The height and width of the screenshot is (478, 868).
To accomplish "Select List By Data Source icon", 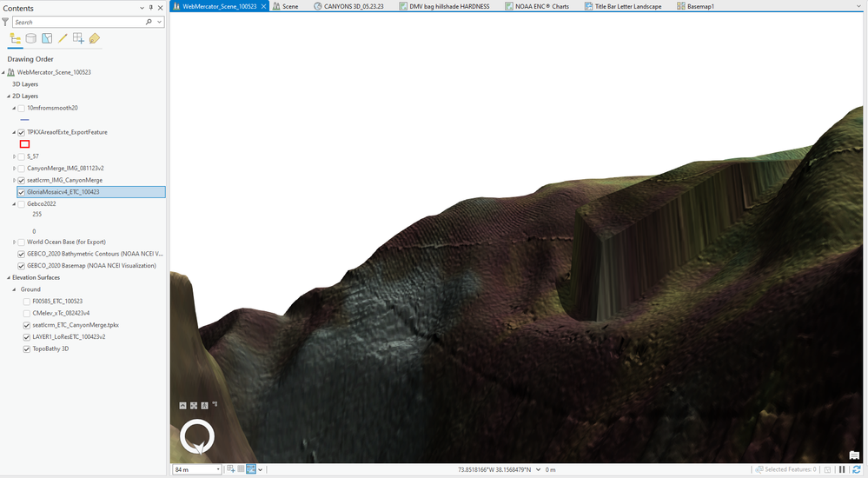I will pos(31,38).
